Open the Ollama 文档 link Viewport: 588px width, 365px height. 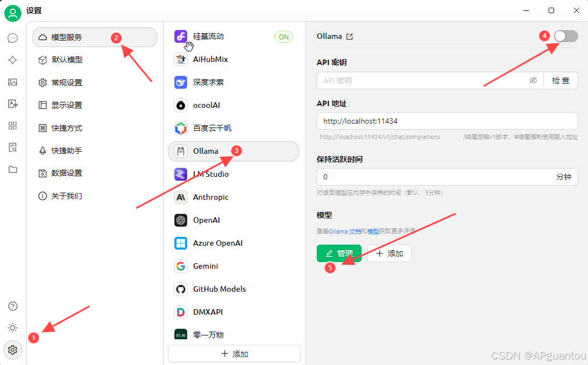point(345,231)
